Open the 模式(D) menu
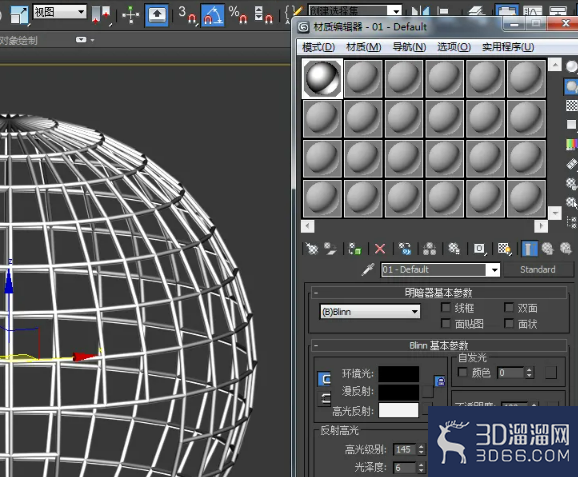This screenshot has height=477, width=578. click(x=318, y=47)
